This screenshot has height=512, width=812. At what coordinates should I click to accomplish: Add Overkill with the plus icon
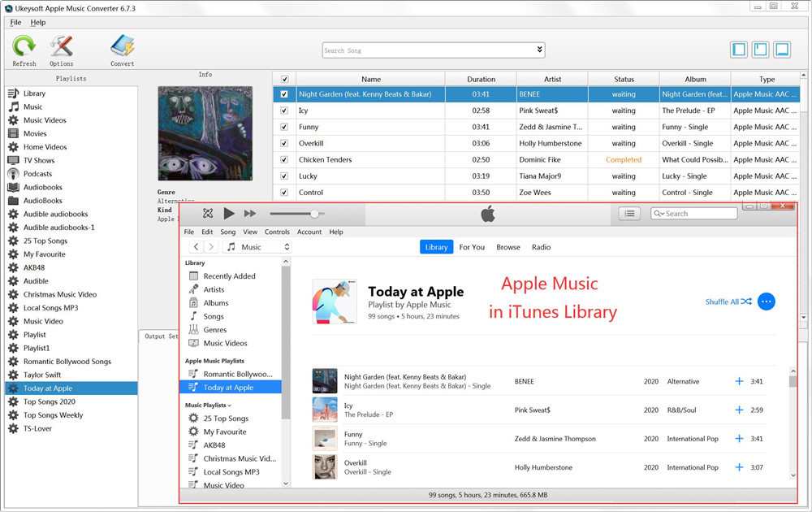(x=739, y=467)
